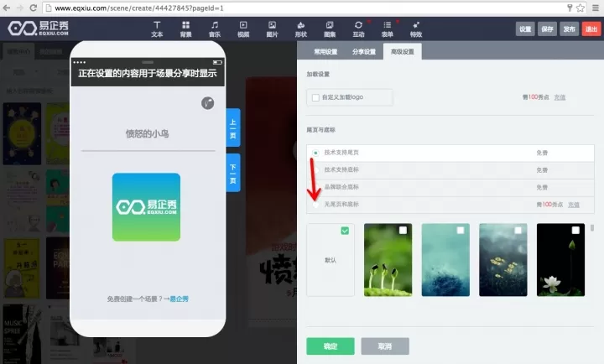Click the key icon in address bar
The image size is (604, 364).
pyautogui.click(x=570, y=8)
